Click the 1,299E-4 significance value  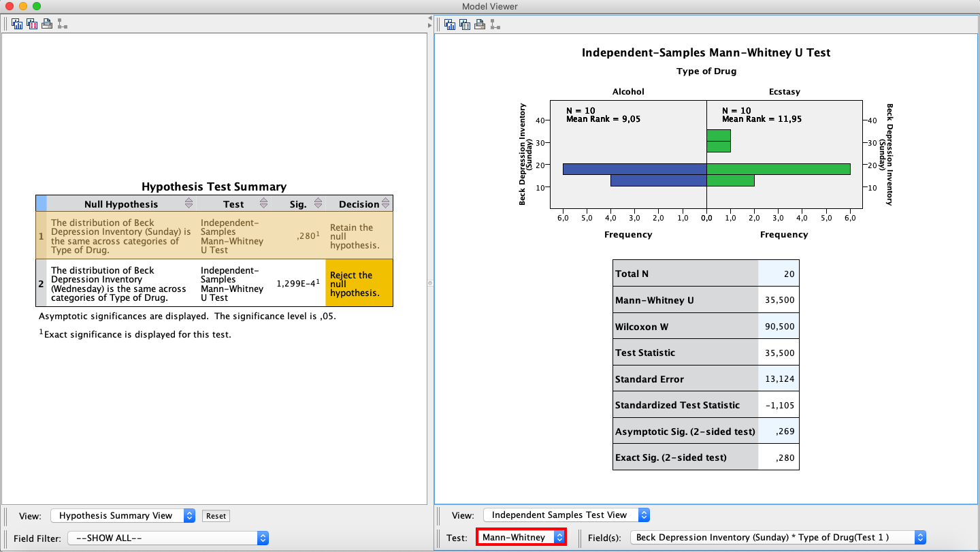pos(297,283)
